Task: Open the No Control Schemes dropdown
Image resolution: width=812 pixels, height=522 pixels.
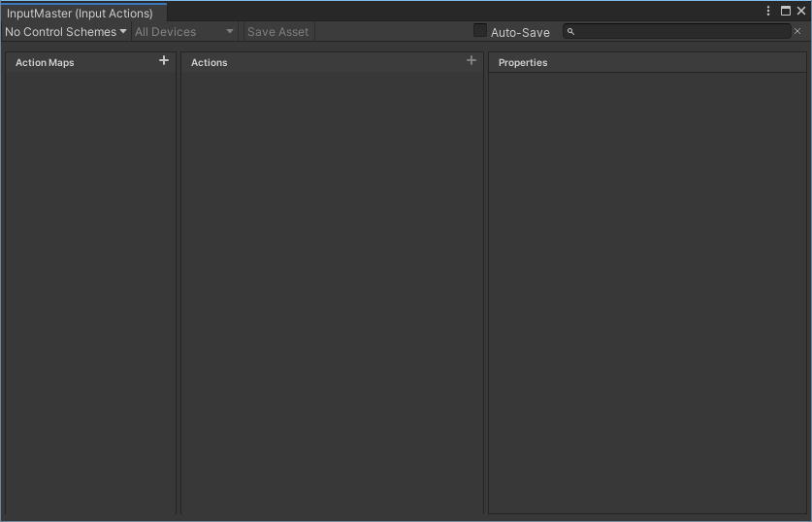Action: coord(66,32)
